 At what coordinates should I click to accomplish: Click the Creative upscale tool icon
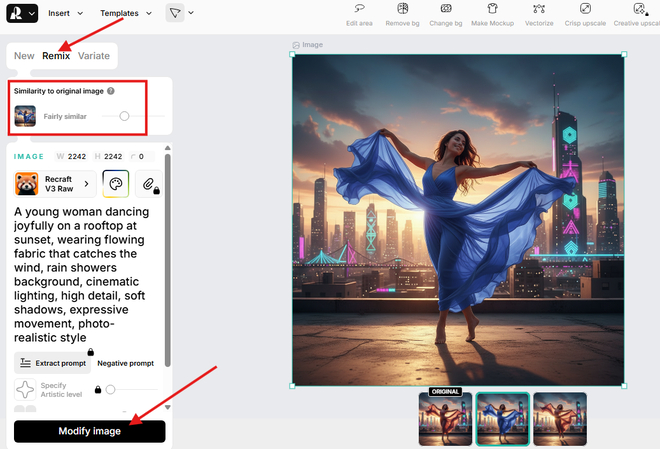639,8
